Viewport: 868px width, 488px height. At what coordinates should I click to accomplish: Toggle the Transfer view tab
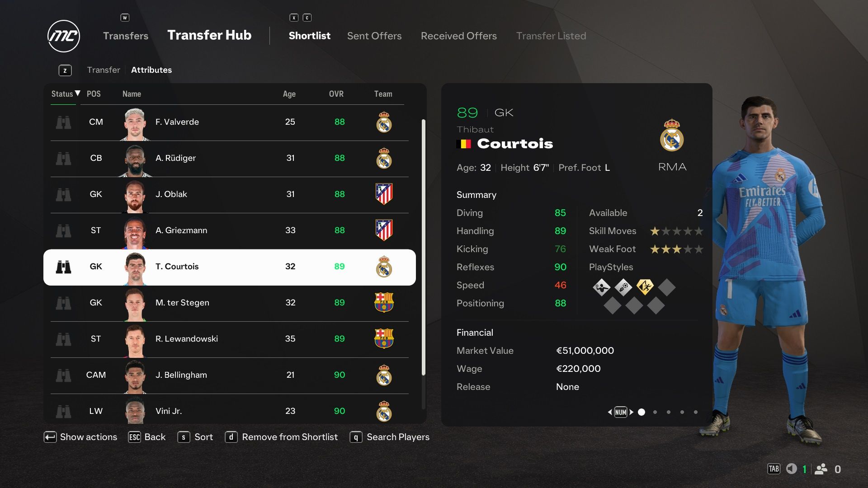(x=103, y=70)
